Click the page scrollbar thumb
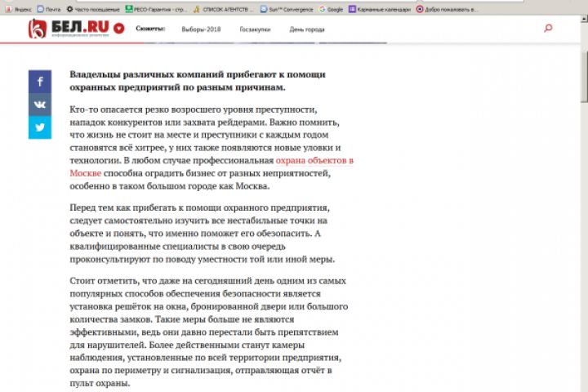The height and width of the screenshot is (392, 588). point(584,77)
